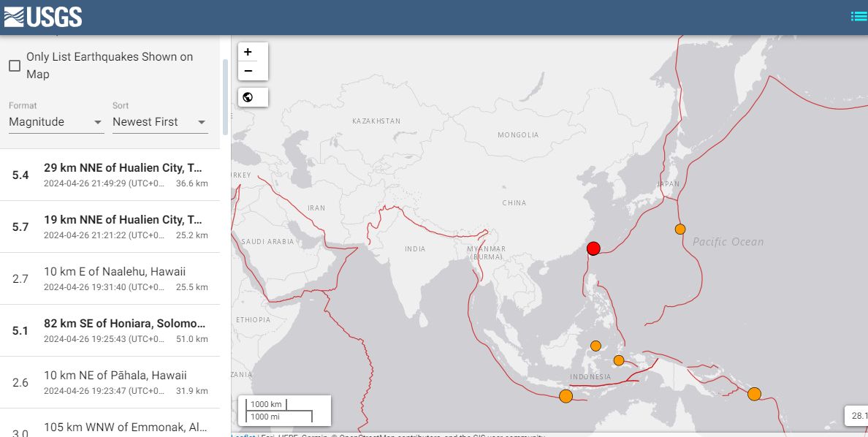868x437 pixels.
Task: Open the Sort dropdown showing Newest First
Action: pos(159,122)
